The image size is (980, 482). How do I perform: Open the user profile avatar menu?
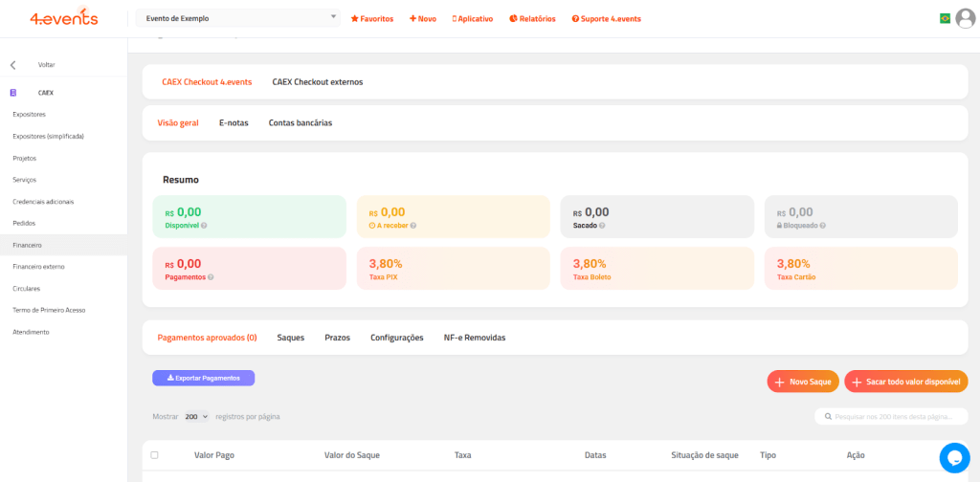(x=966, y=18)
